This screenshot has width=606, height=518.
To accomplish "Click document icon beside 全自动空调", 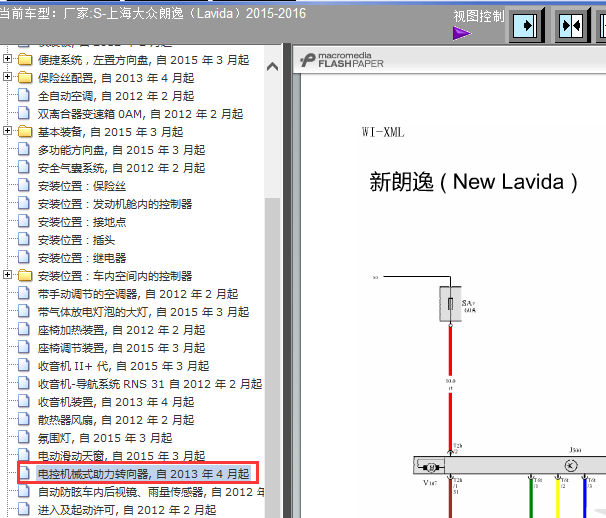I will [24, 95].
